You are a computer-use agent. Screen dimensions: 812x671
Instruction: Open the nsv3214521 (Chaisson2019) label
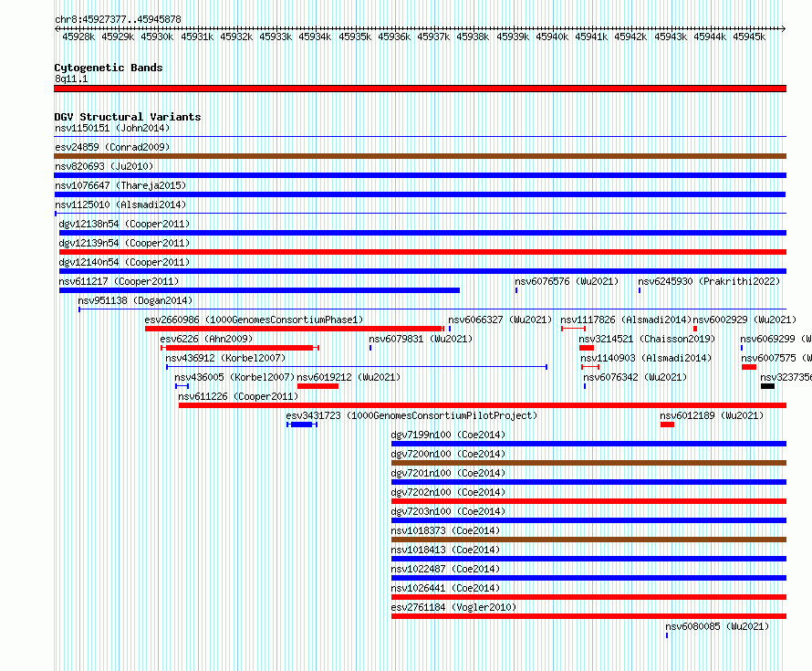[x=647, y=339]
